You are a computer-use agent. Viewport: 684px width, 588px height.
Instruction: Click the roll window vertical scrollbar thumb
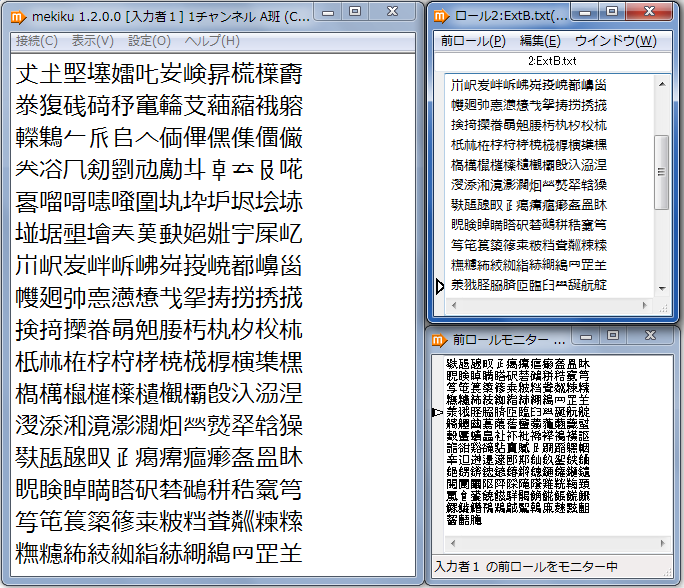[661, 170]
